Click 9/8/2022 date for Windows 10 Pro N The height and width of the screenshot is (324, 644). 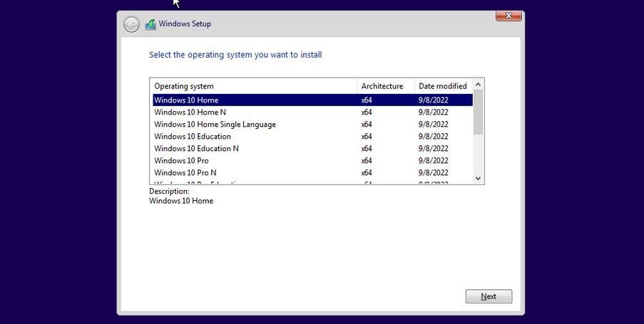coord(434,172)
